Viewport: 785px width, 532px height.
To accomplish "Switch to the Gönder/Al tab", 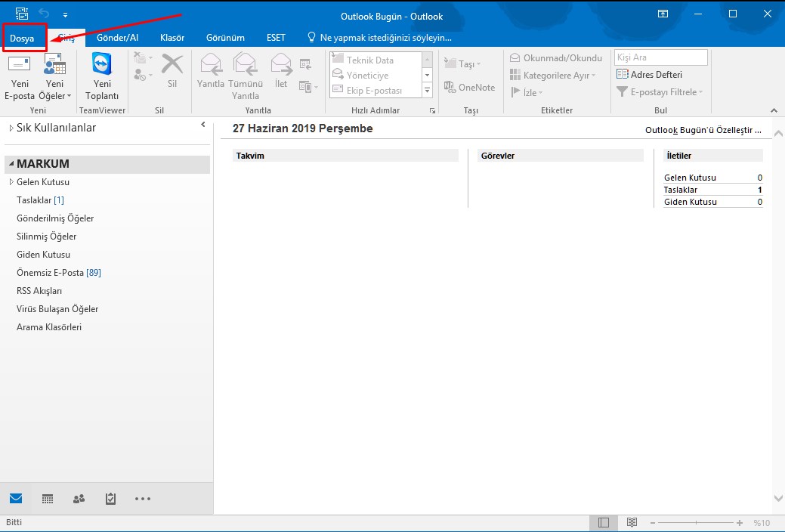I will [x=117, y=38].
